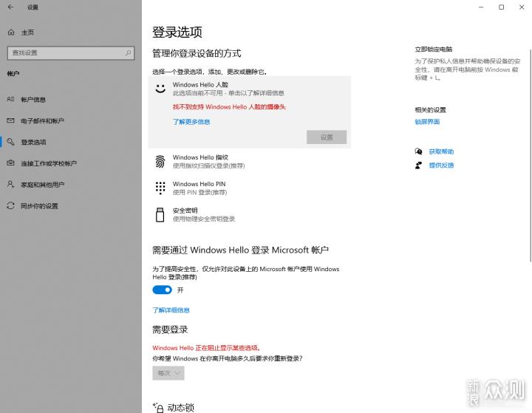Click the search magnifier icon in 查找设置 box

(128, 53)
